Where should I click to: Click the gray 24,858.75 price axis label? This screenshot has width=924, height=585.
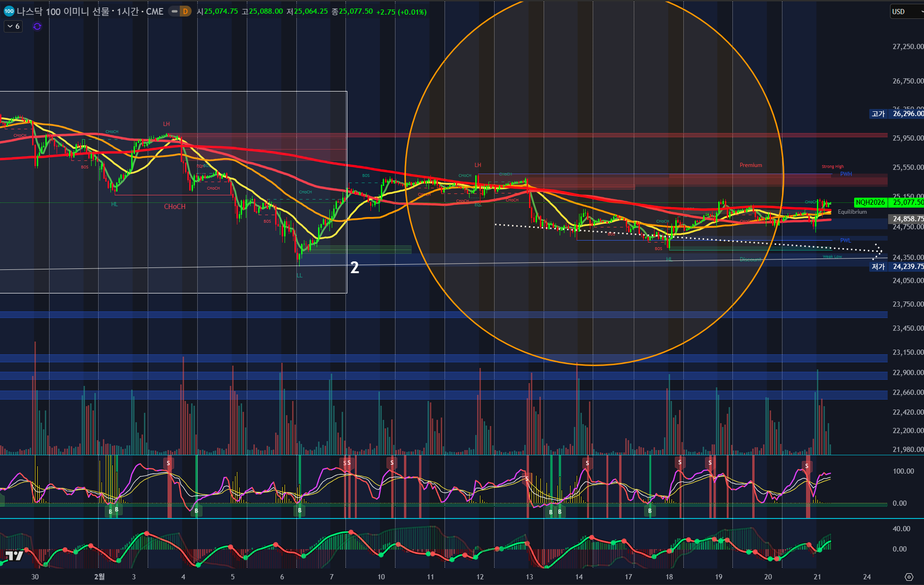click(905, 218)
